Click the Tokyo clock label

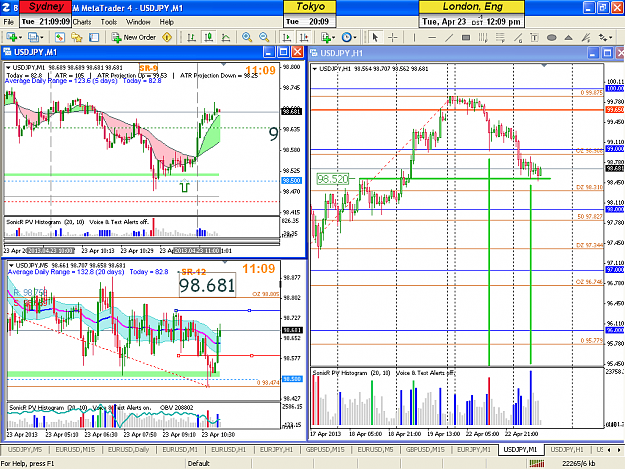click(x=310, y=7)
